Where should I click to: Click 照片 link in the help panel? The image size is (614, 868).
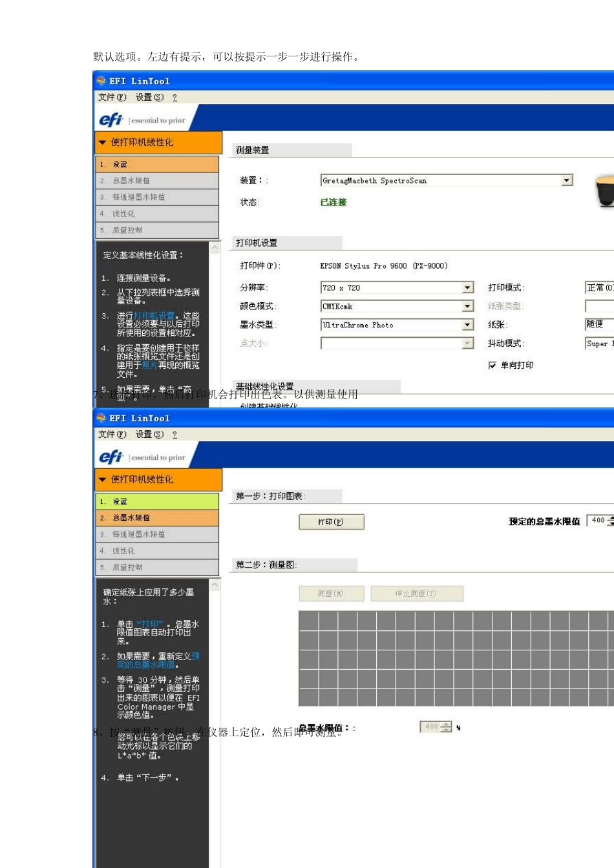pyautogui.click(x=150, y=365)
